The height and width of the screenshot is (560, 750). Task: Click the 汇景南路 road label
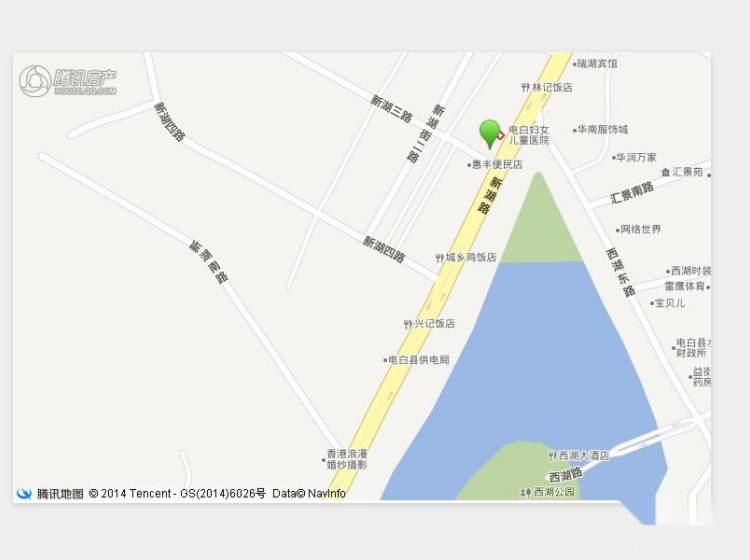pyautogui.click(x=632, y=192)
